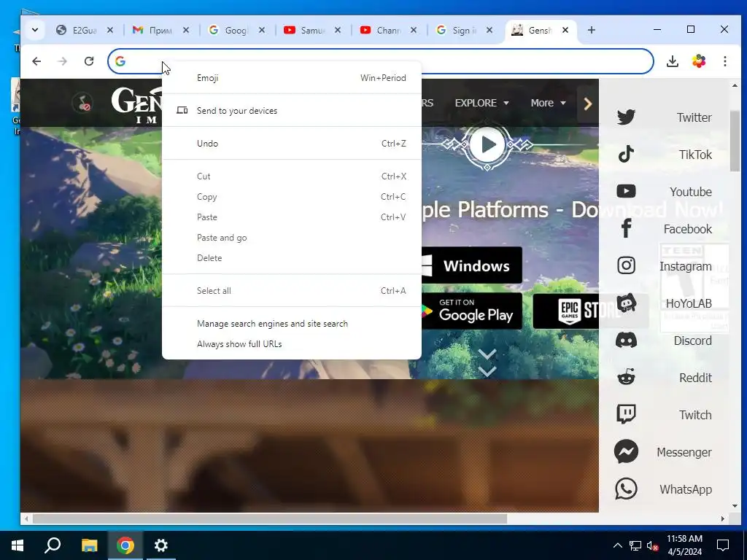The width and height of the screenshot is (747, 560).
Task: Show hidden tray icons chevron
Action: tap(617, 545)
